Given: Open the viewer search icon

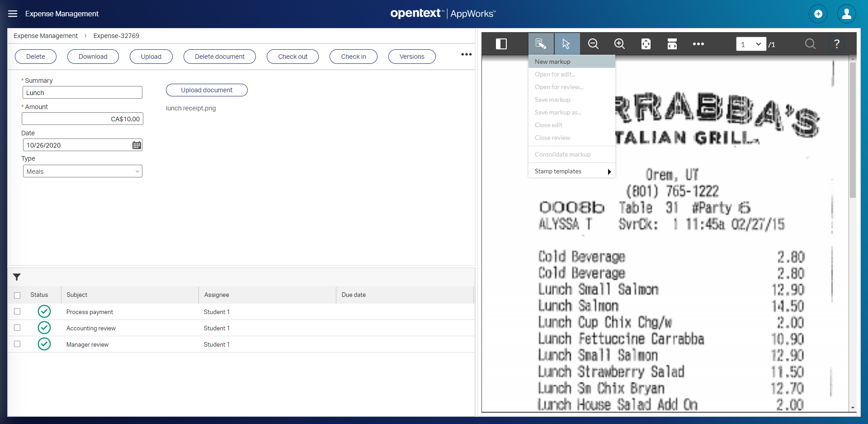Looking at the screenshot, I should [810, 44].
